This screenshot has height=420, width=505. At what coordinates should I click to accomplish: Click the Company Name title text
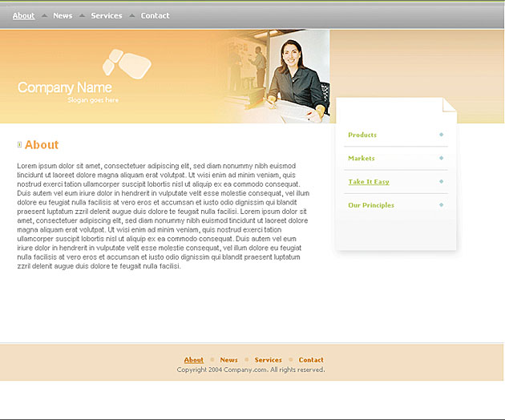(x=65, y=87)
